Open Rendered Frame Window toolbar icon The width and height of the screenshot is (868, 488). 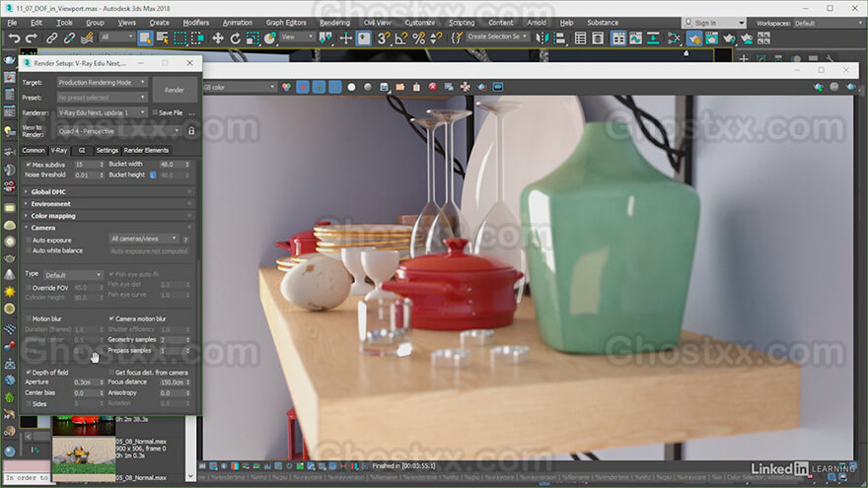coord(711,38)
